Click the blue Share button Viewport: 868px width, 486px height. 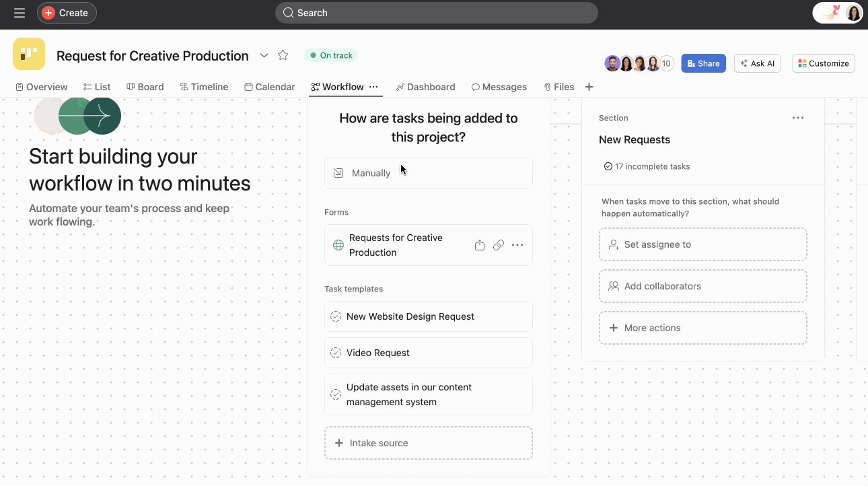(x=703, y=63)
